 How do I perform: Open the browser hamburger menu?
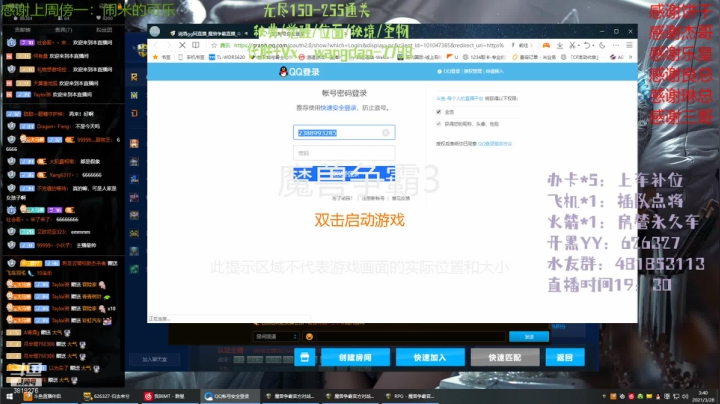630,45
